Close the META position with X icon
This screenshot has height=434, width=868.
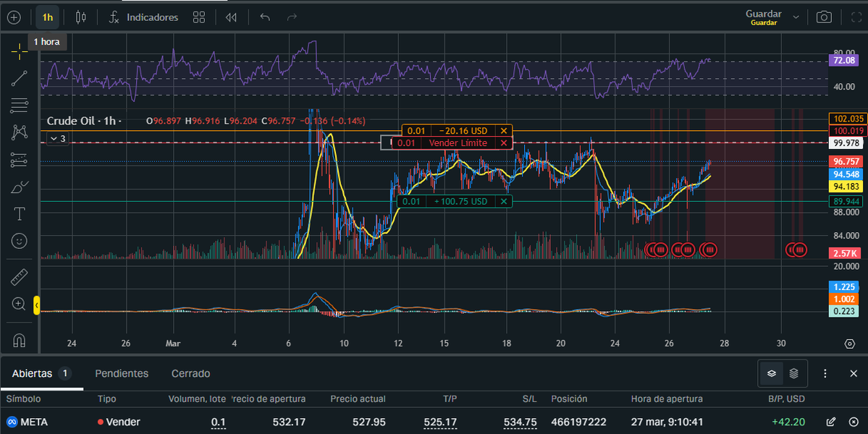click(x=854, y=422)
